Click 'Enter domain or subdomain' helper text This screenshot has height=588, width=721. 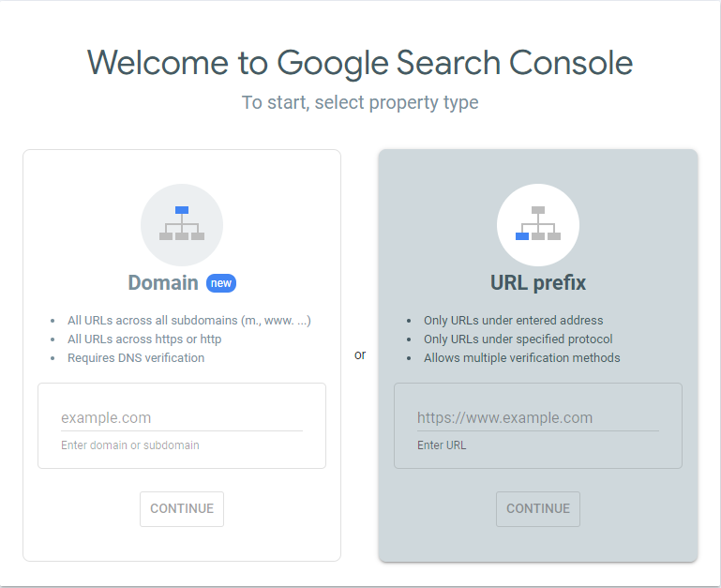pos(130,445)
